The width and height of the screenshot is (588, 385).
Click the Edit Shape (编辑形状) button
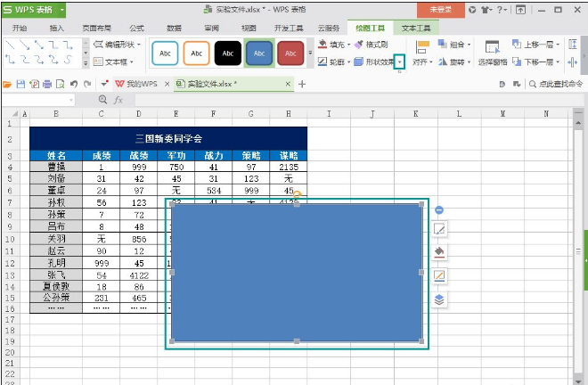pos(116,44)
